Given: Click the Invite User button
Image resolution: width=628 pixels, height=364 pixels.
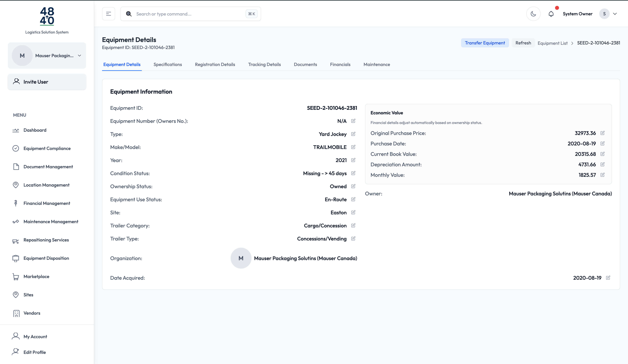Looking at the screenshot, I should point(47,82).
